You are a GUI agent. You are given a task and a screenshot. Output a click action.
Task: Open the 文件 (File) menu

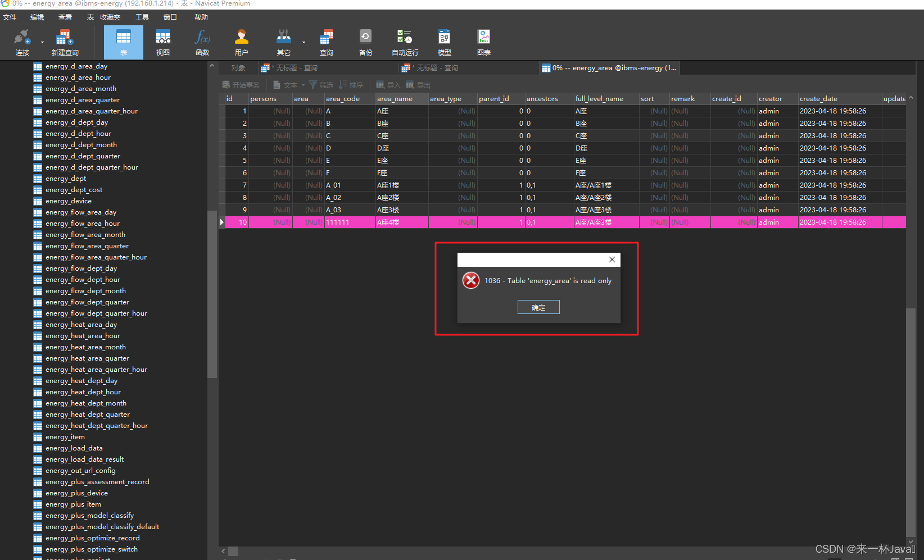(x=10, y=17)
